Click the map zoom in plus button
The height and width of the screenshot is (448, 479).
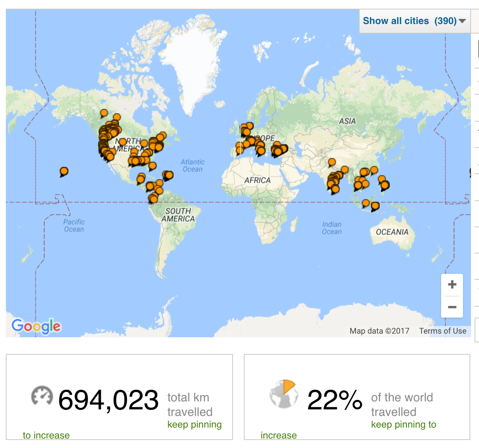(x=452, y=284)
